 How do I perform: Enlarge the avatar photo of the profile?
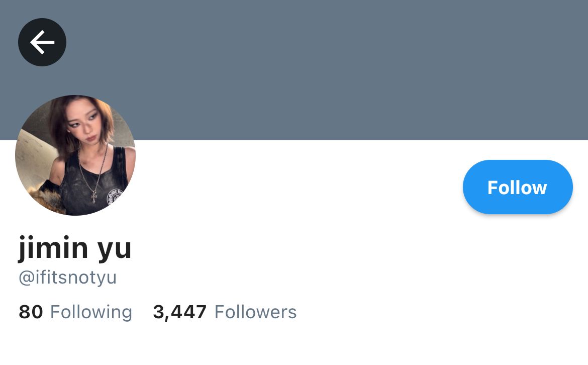click(x=75, y=155)
